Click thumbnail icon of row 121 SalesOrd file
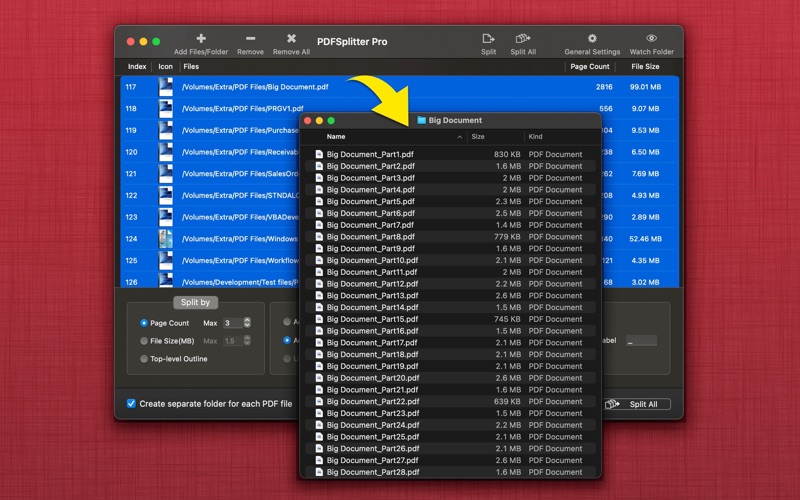800x500 pixels. 165,173
